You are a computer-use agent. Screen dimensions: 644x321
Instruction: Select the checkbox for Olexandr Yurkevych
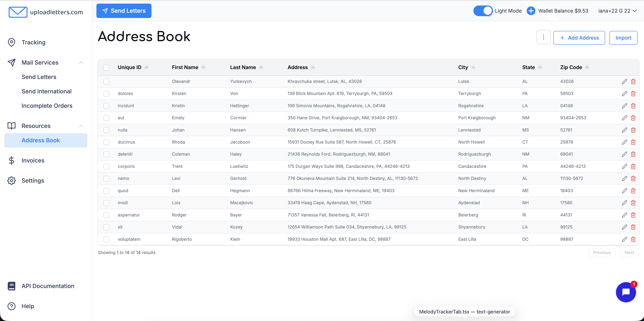point(106,82)
